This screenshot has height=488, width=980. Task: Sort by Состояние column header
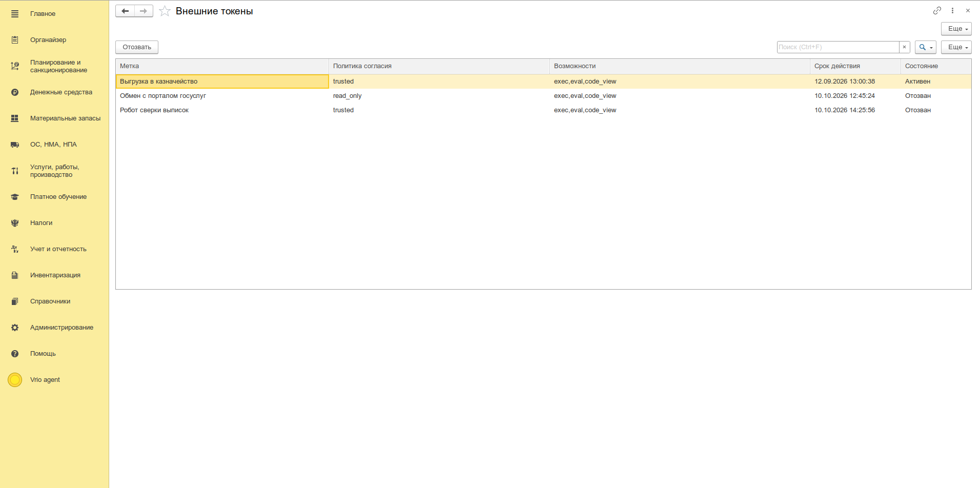coord(936,66)
